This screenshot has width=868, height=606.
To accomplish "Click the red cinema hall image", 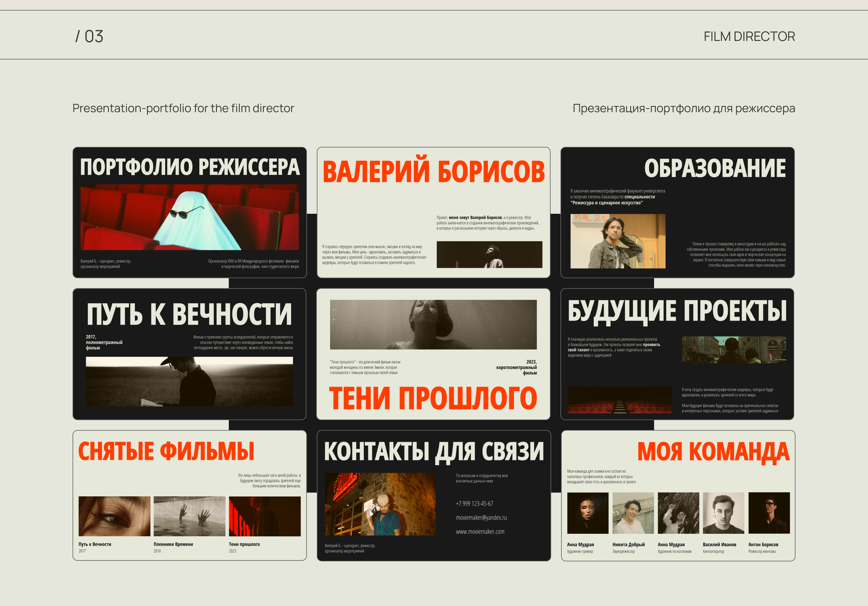I will coord(619,400).
